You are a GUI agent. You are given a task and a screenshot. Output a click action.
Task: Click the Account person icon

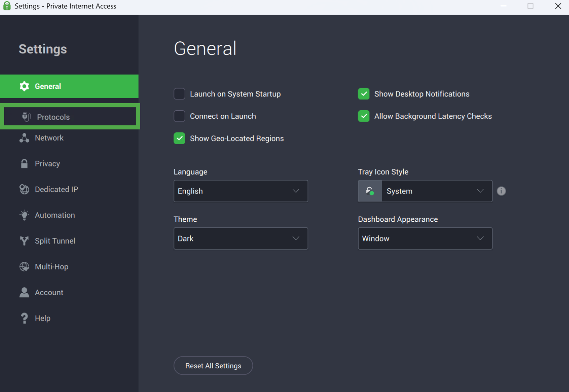pos(24,292)
